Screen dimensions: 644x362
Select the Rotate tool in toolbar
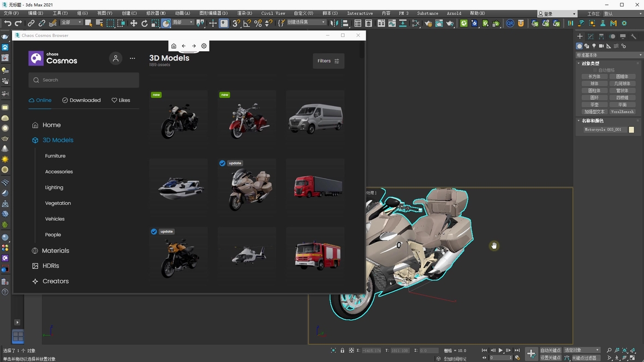pyautogui.click(x=145, y=23)
